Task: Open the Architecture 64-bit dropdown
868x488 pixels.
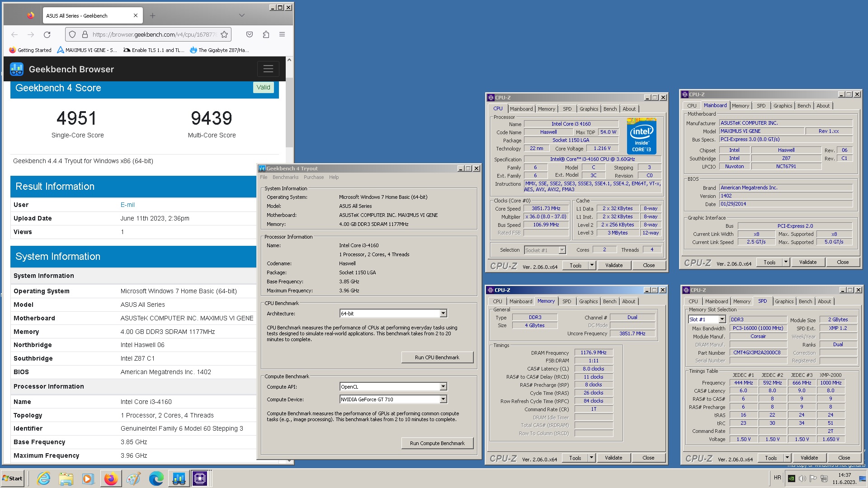Action: pos(393,313)
